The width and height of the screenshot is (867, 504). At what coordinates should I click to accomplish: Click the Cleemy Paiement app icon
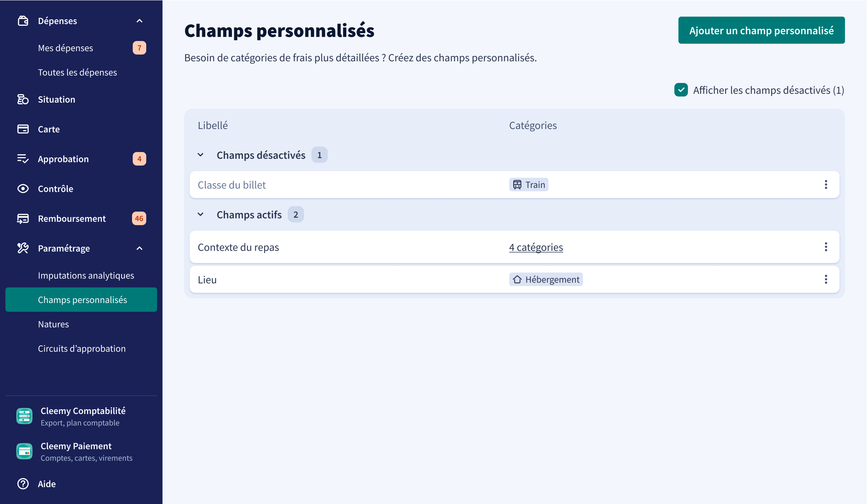(24, 451)
